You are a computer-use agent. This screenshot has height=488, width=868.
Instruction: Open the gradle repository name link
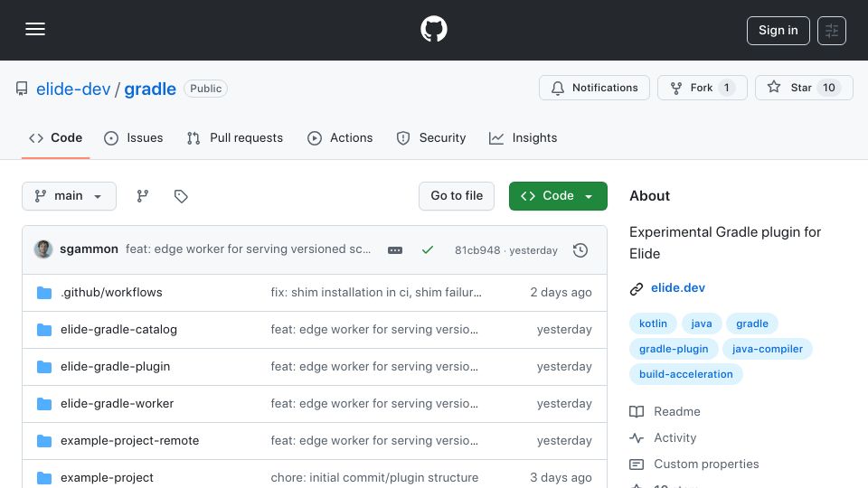[x=150, y=89]
